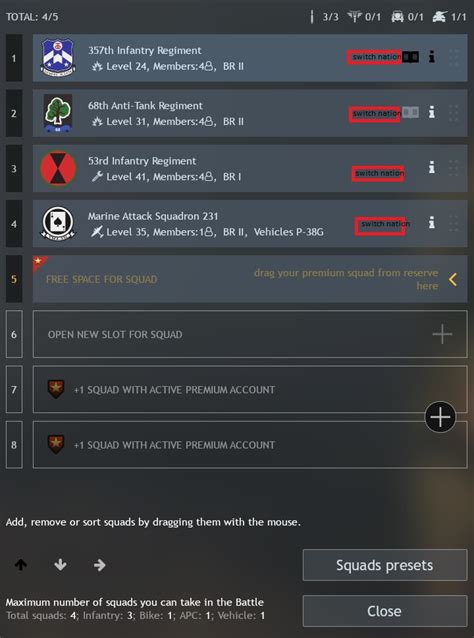Show info for 53rd Infantry Regiment
This screenshot has height=638, width=474.
coord(432,167)
